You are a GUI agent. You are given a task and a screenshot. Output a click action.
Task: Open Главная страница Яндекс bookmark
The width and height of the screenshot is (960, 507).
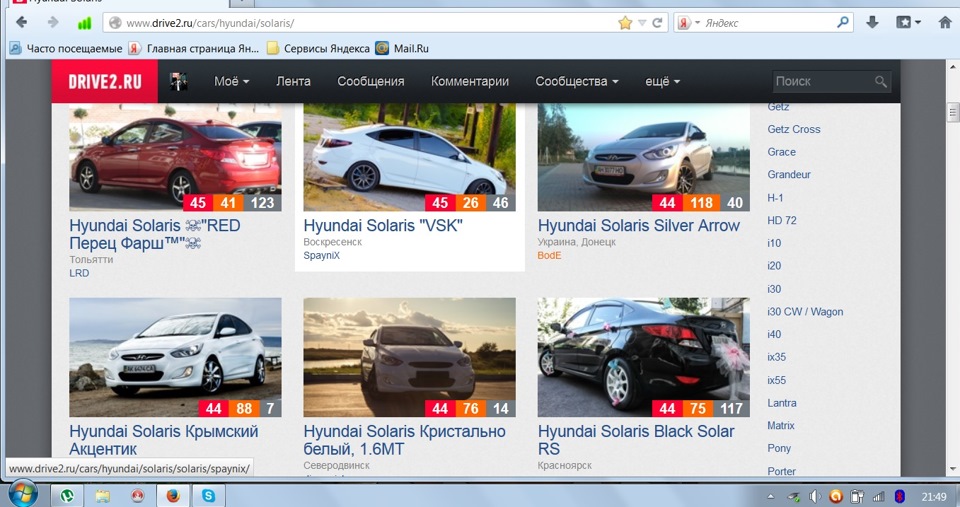pos(194,48)
